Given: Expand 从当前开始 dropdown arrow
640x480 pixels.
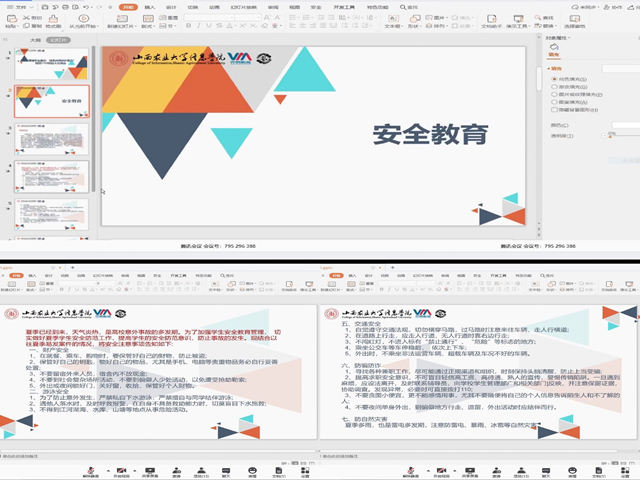Looking at the screenshot, I should [x=97, y=26].
